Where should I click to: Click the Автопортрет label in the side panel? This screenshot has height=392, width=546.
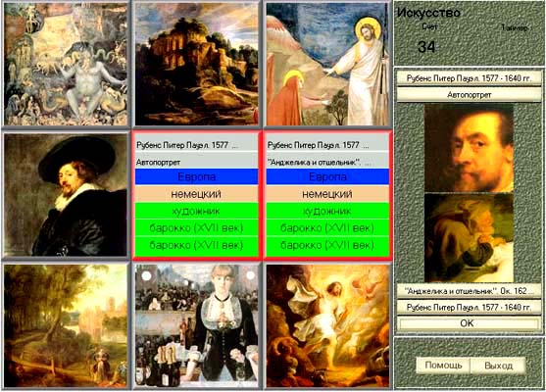(x=469, y=95)
